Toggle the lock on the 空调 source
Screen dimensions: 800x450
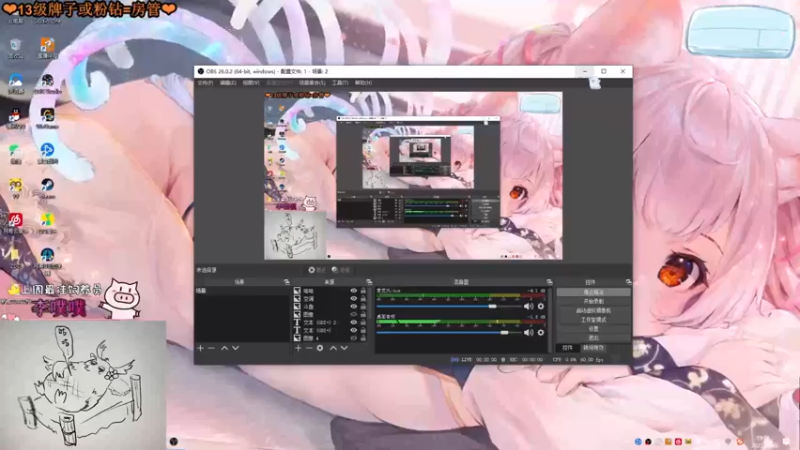363,299
